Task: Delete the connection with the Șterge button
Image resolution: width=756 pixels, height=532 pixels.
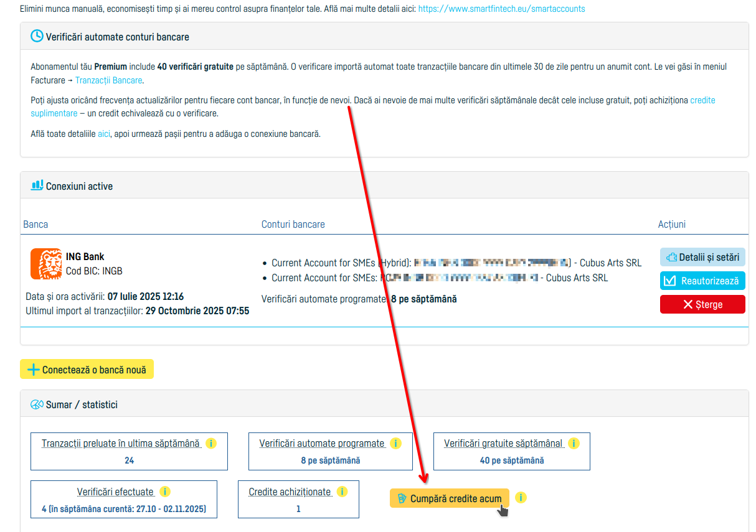Action: pyautogui.click(x=702, y=304)
